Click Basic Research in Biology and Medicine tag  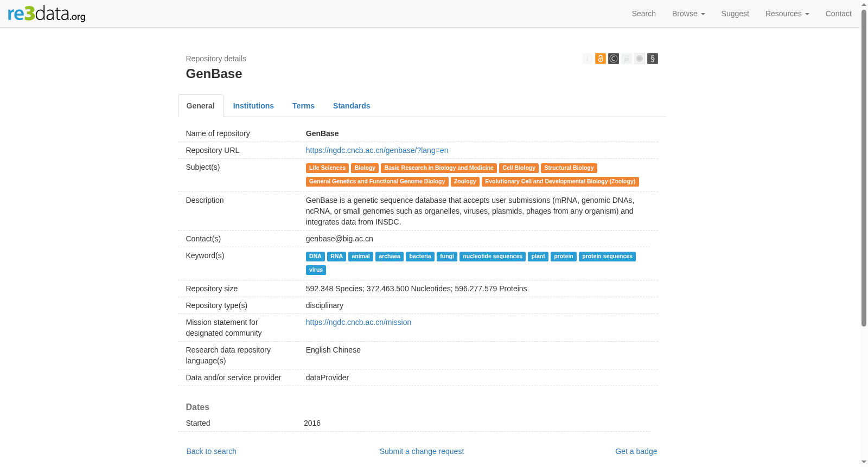point(439,168)
